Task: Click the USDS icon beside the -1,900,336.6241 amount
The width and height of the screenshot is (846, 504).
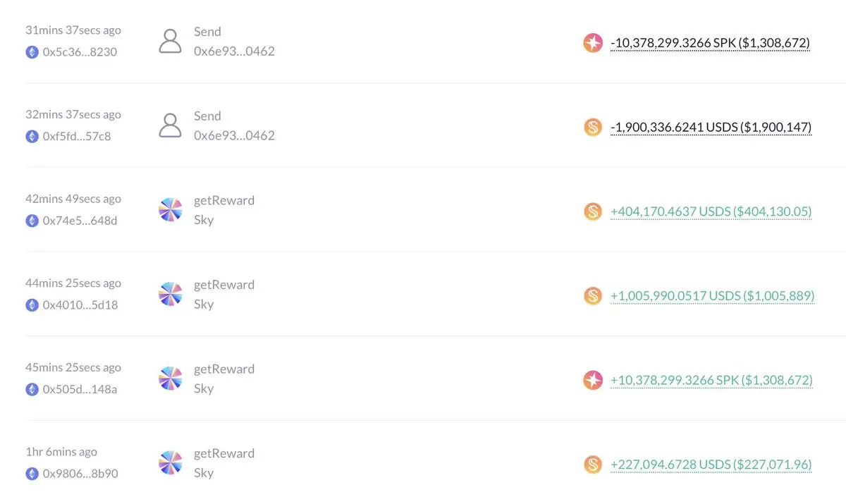Action: coord(593,128)
